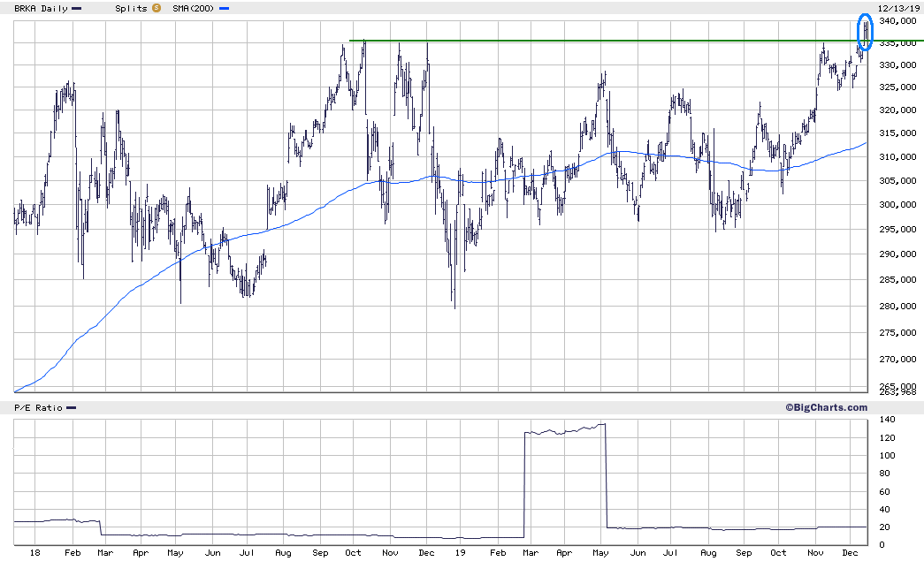Click the P/E Ratio legend swatch
Viewport: 924px width, 561px height.
[72, 408]
